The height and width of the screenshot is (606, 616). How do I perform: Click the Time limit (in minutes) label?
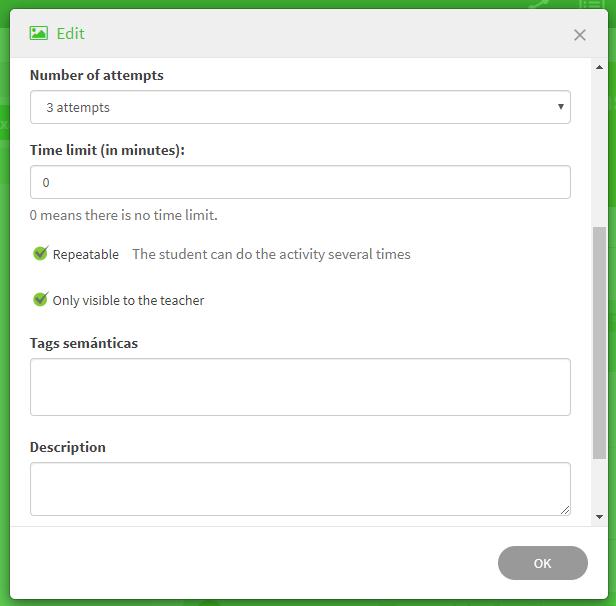(x=107, y=150)
